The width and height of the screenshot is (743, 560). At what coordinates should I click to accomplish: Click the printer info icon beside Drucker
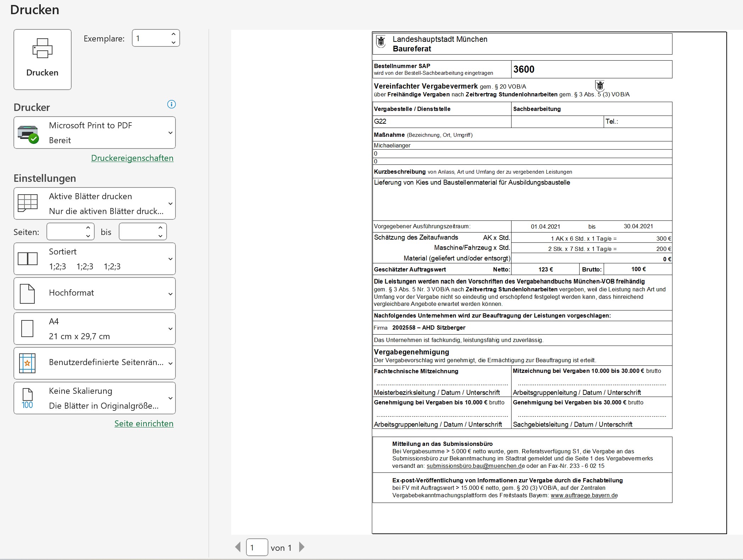(171, 104)
